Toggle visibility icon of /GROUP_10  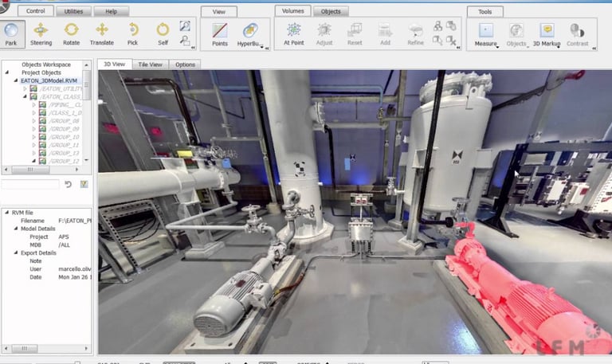tap(42, 137)
